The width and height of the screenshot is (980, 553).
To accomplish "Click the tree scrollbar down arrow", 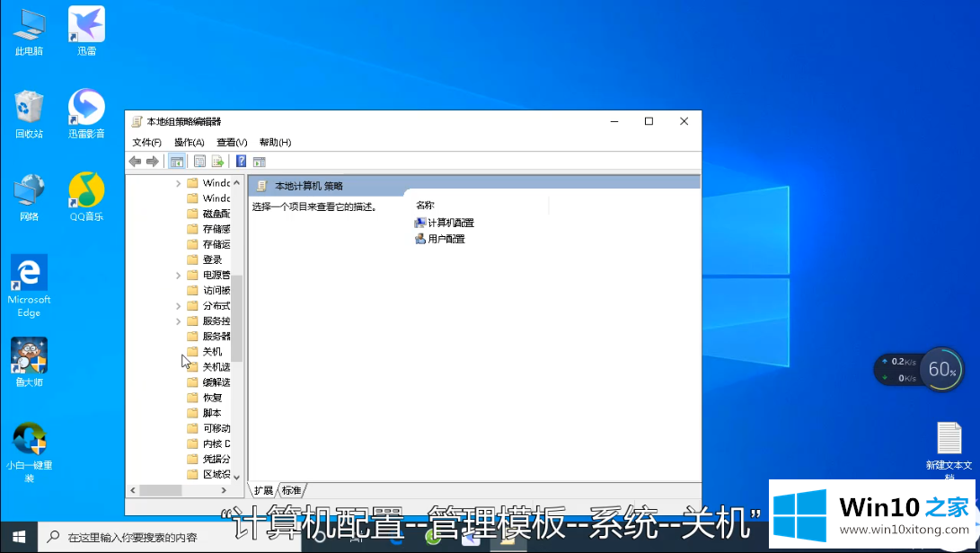I will tap(236, 477).
